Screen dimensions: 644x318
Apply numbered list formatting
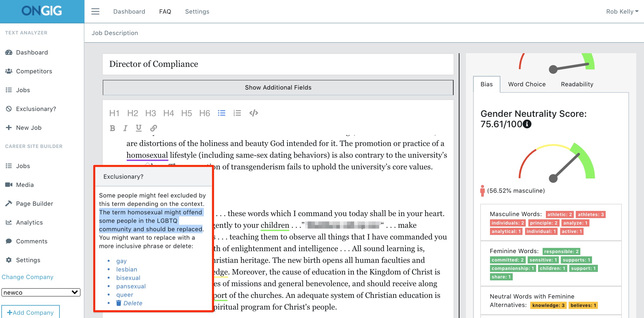pos(237,113)
